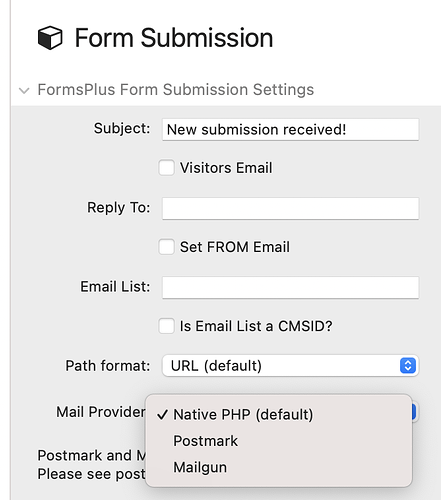This screenshot has width=441, height=500.
Task: Click FormsPlus Form Submission Settings section title
Action: (x=176, y=90)
